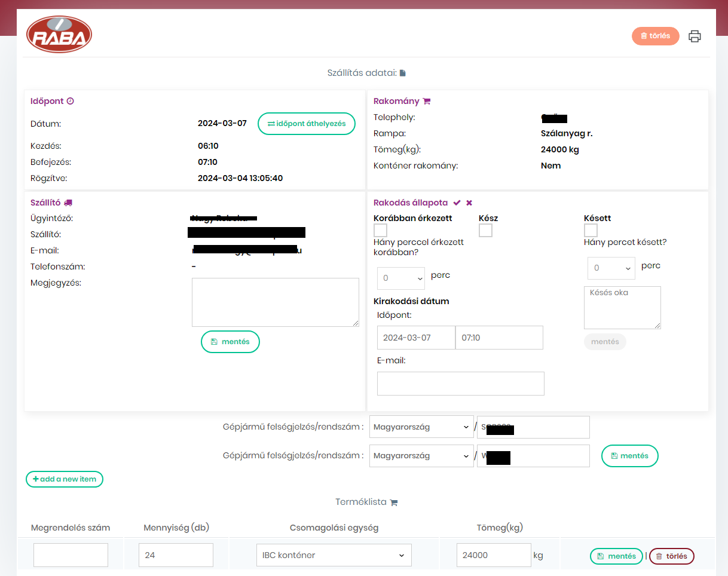Click the start time 06:10

point(208,146)
